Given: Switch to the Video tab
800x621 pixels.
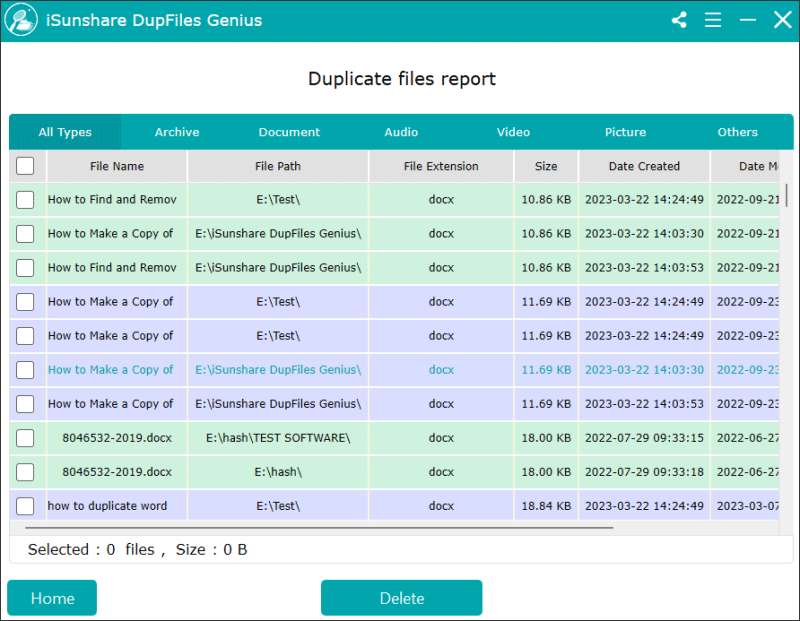Looking at the screenshot, I should [513, 131].
